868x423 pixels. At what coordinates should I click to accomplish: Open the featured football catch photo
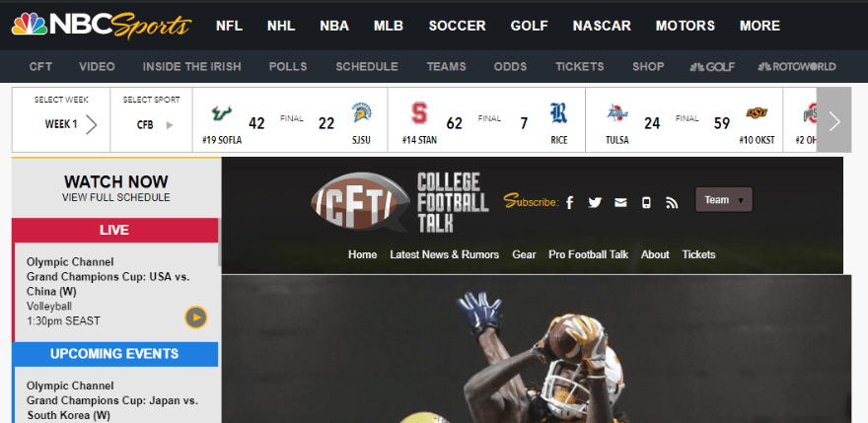click(x=537, y=349)
